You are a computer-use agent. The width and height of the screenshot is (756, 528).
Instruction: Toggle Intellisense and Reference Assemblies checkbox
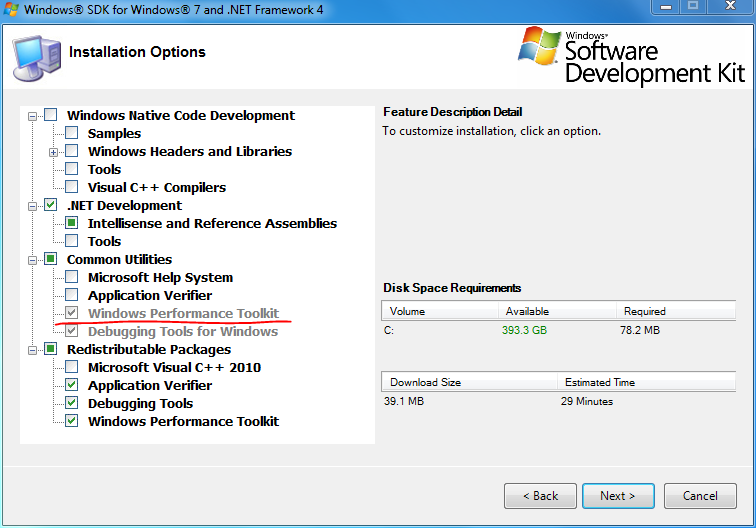pyautogui.click(x=71, y=223)
